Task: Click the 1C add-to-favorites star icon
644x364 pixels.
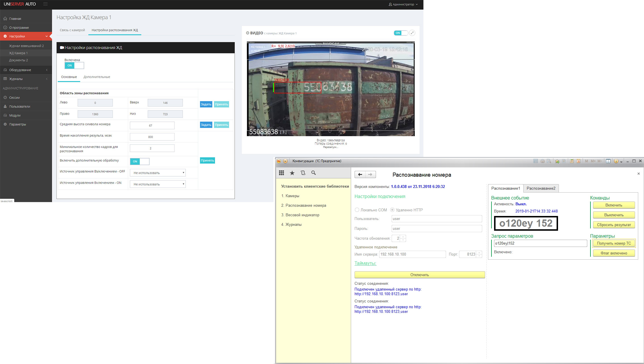Action: coord(557,161)
